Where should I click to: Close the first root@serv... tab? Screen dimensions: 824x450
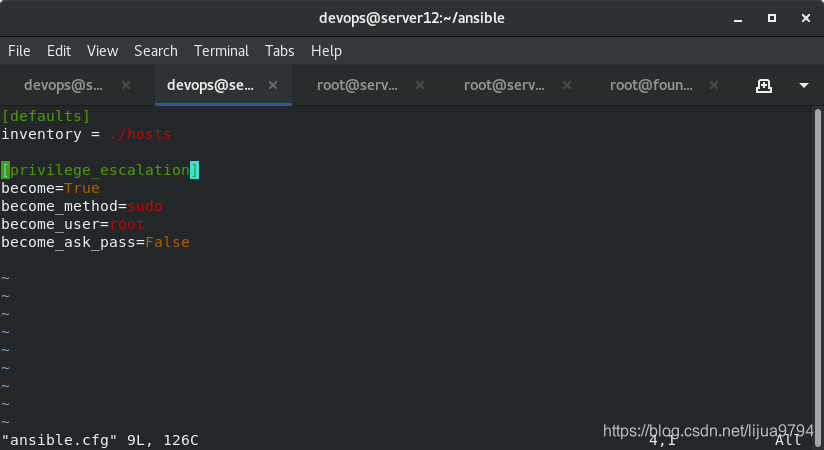420,85
